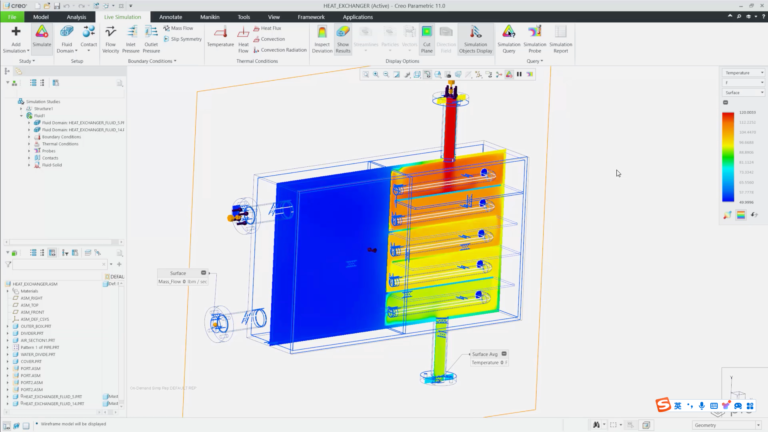Open the Temperature result quantity dropdown
The width and height of the screenshot is (768, 432).
tap(743, 72)
